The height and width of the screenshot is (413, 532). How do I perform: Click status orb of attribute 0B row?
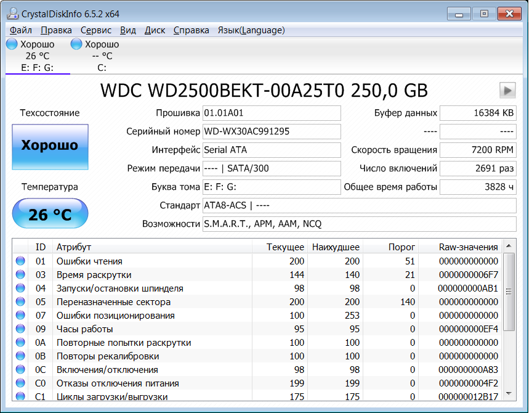pos(20,356)
